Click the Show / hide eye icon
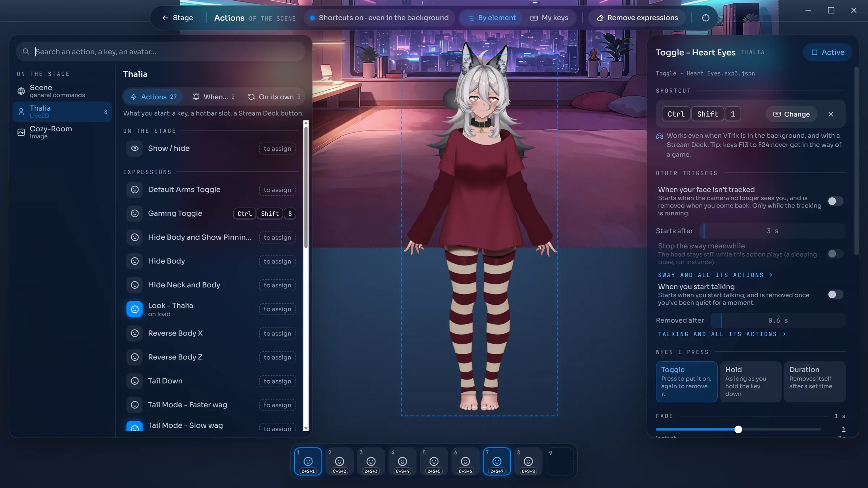Screen dimensions: 868x488 tap(135, 148)
